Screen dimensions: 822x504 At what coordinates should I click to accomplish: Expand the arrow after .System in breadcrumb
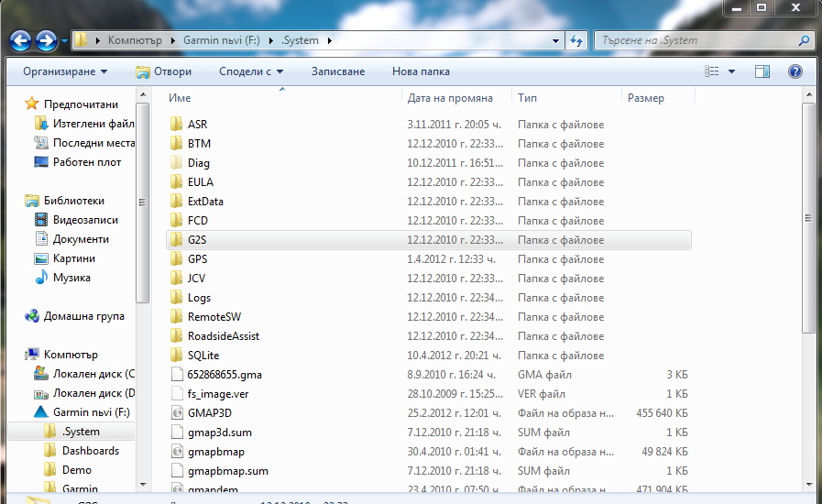click(x=329, y=40)
